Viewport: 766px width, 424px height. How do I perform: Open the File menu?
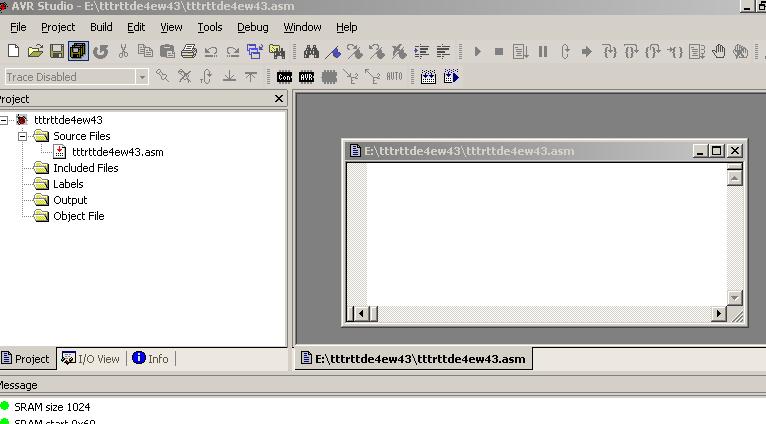click(x=18, y=27)
